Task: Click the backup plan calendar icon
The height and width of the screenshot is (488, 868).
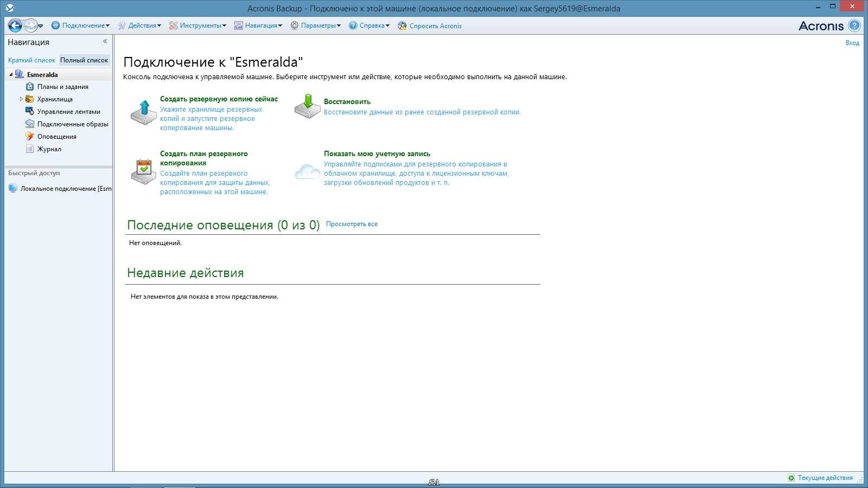Action: [x=144, y=172]
